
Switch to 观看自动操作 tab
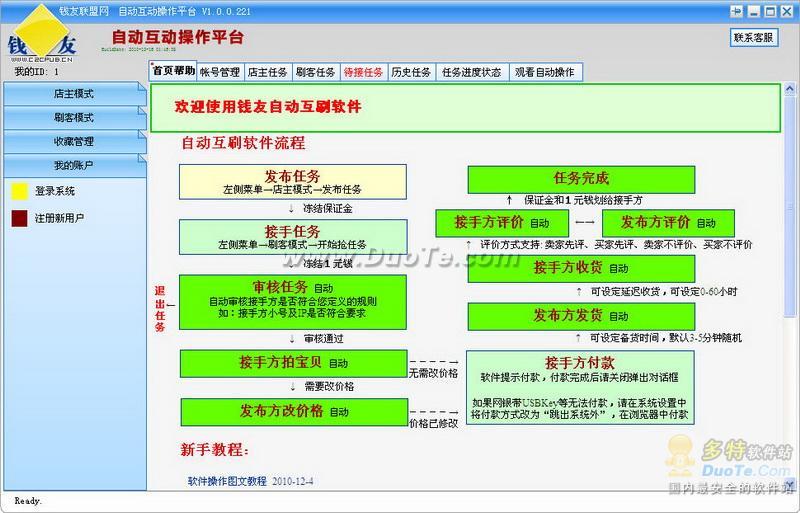[545, 72]
